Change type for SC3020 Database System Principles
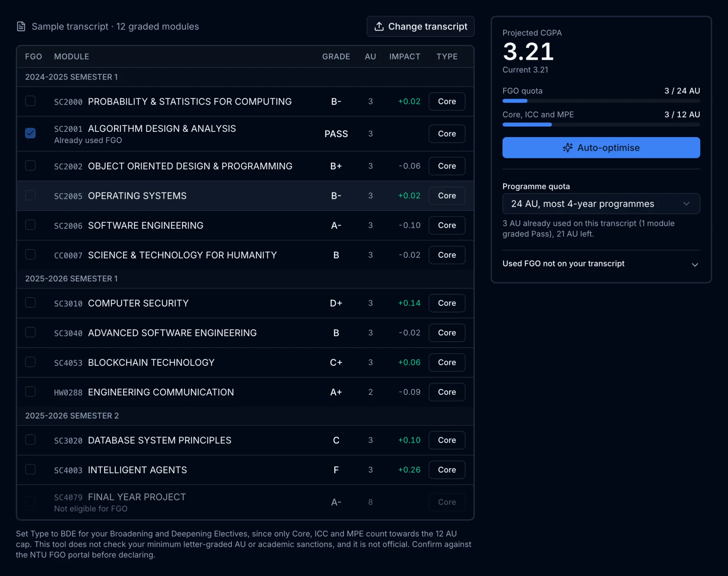728x576 pixels. (x=447, y=440)
